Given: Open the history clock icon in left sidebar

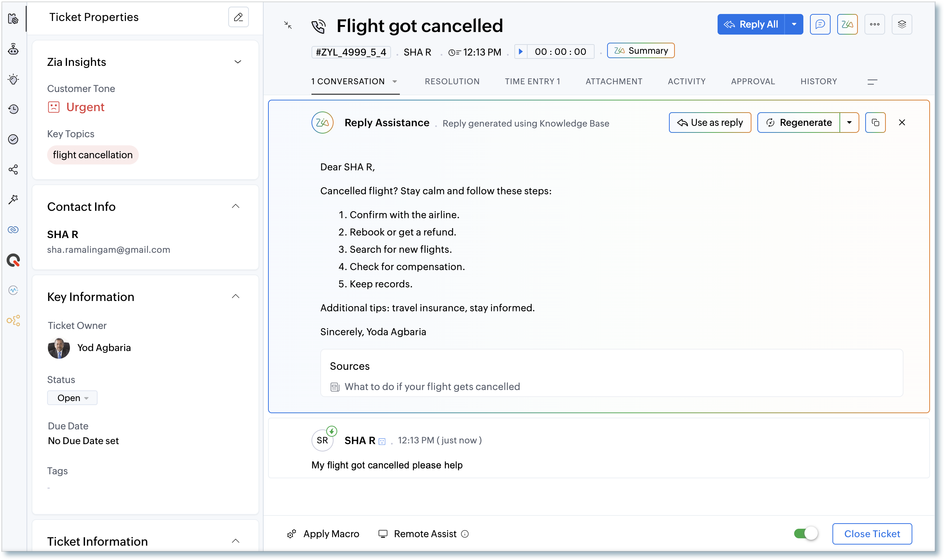Looking at the screenshot, I should tap(13, 109).
